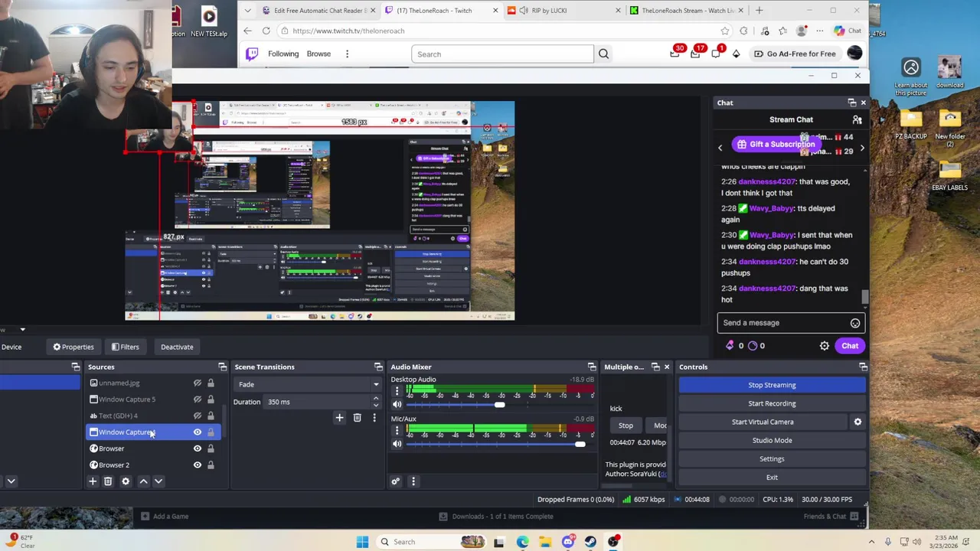Undock the Sources panel
Screen dimensions: 980x551
(x=222, y=367)
